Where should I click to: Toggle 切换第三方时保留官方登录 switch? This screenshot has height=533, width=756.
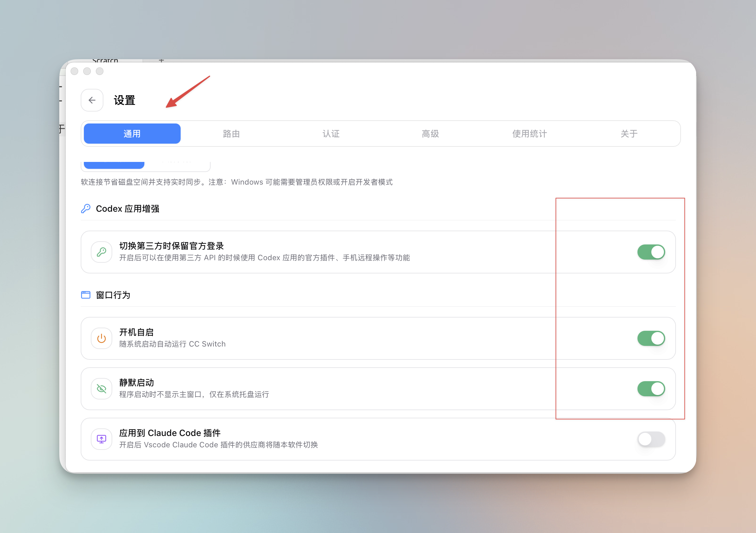click(x=651, y=252)
